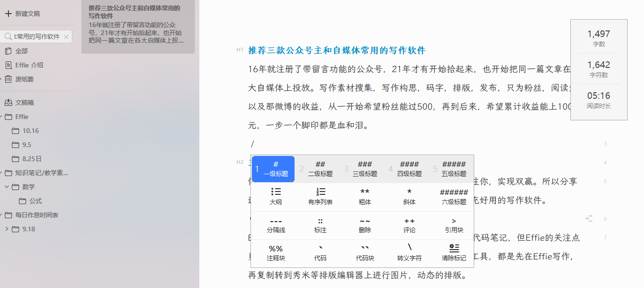This screenshot has height=288, width=644.
Task: Insert 代码块 code block
Action: (x=365, y=253)
